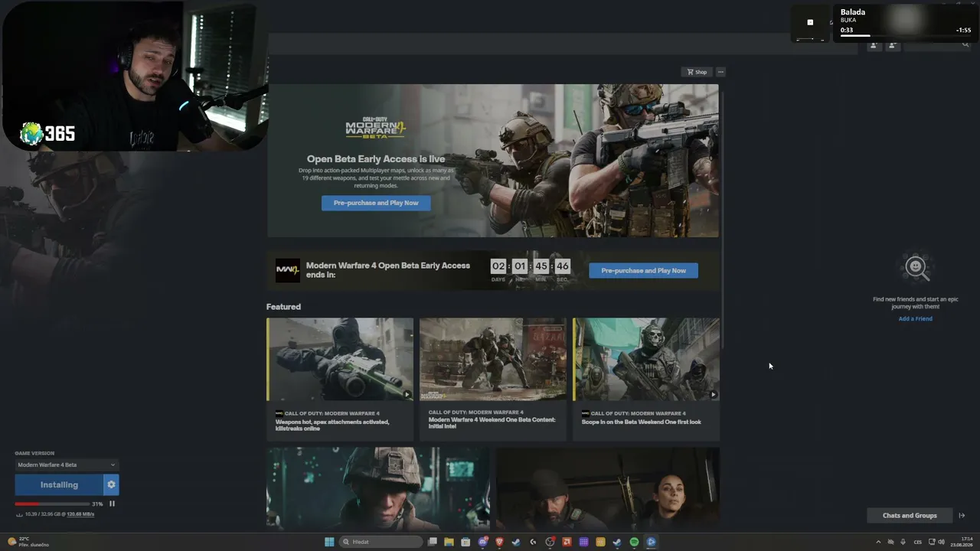Click the Modern Warfare 4 Beta logo
Viewport: 980px width, 551px height.
[x=375, y=127]
